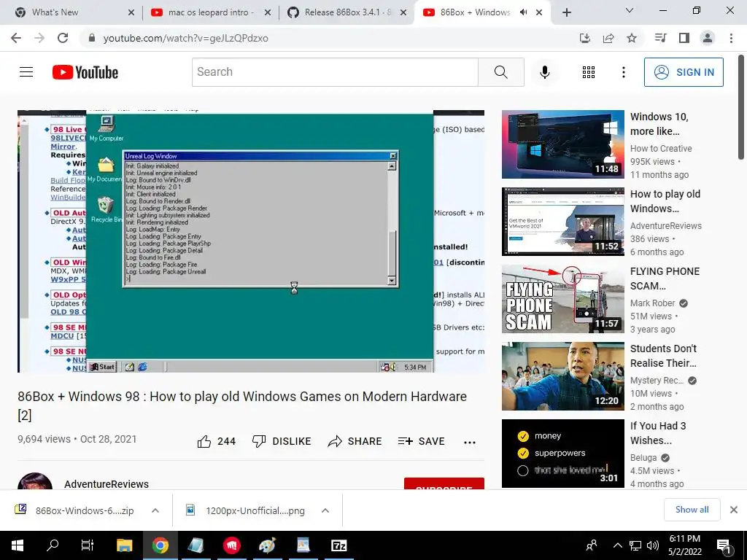The height and width of the screenshot is (560, 747).
Task: Open the YouTube apps grid
Action: point(589,72)
